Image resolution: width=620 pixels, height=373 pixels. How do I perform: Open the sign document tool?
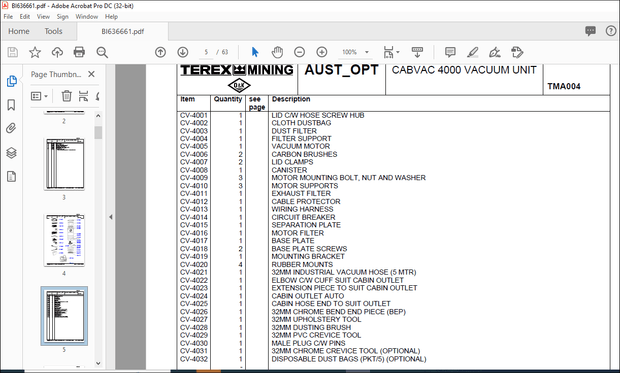[x=495, y=52]
